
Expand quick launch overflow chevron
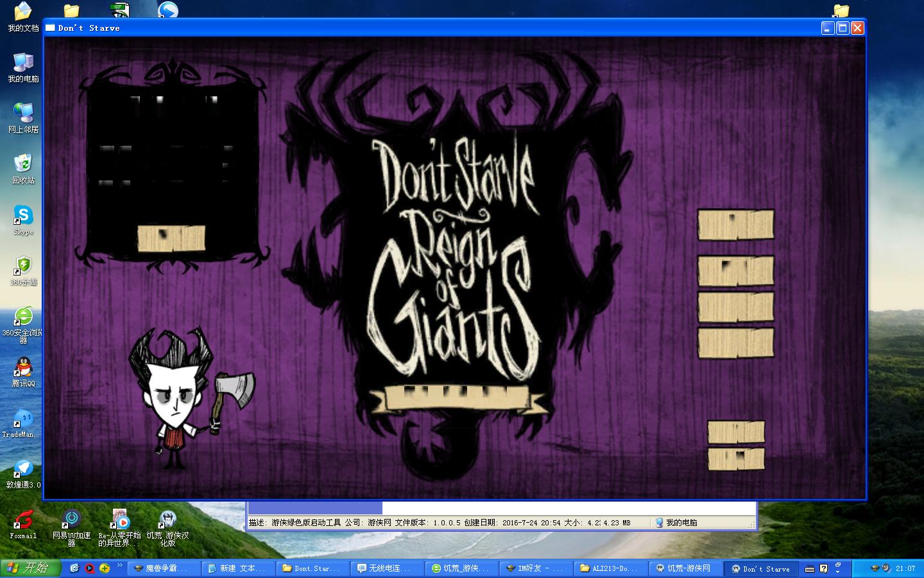[119, 566]
